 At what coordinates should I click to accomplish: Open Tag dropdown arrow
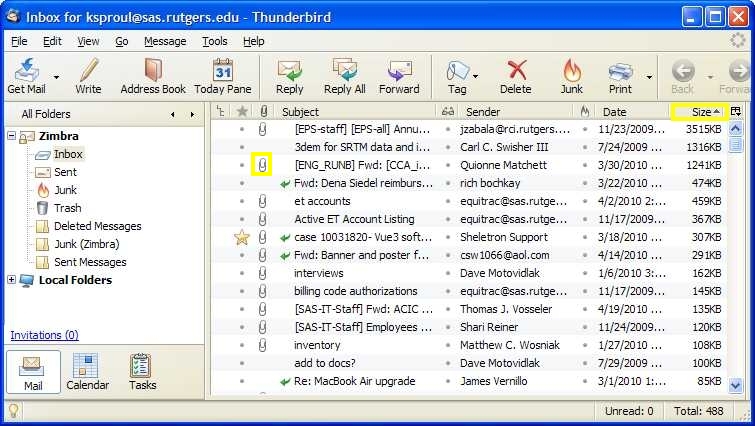point(476,77)
